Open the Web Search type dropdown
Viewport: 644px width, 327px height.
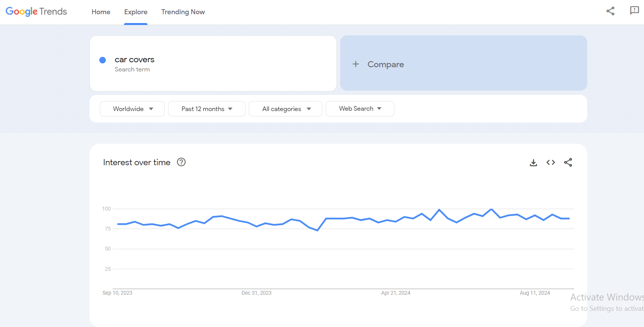pyautogui.click(x=360, y=109)
